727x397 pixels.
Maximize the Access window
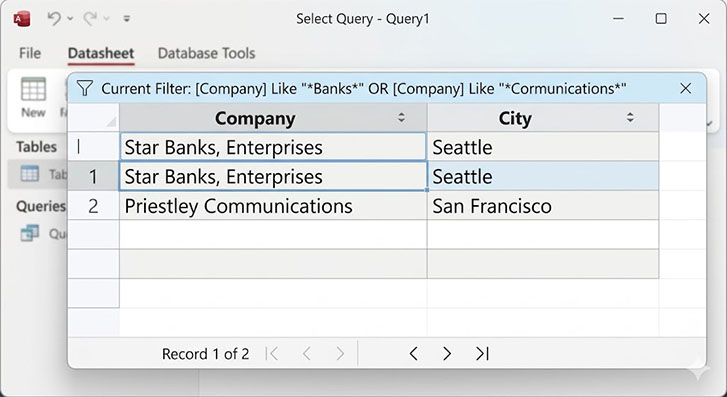click(661, 19)
